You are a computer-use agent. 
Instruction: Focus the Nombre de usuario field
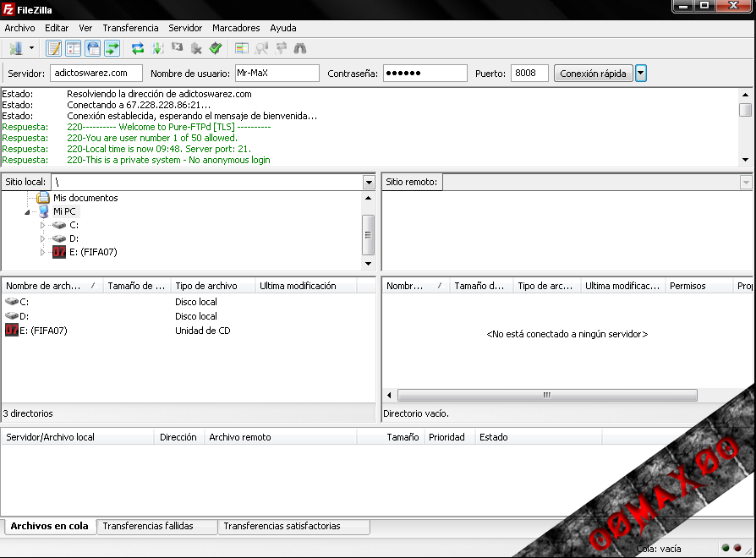tap(277, 74)
